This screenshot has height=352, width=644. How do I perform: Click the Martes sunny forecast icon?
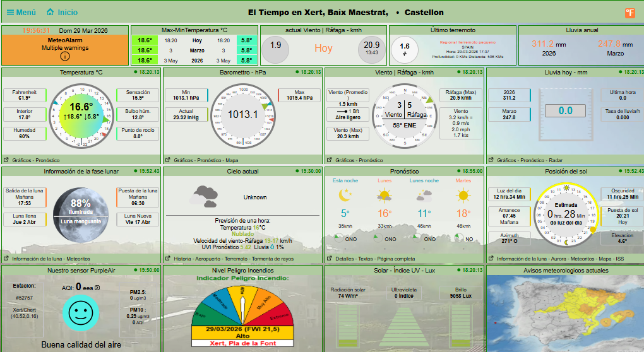[463, 196]
